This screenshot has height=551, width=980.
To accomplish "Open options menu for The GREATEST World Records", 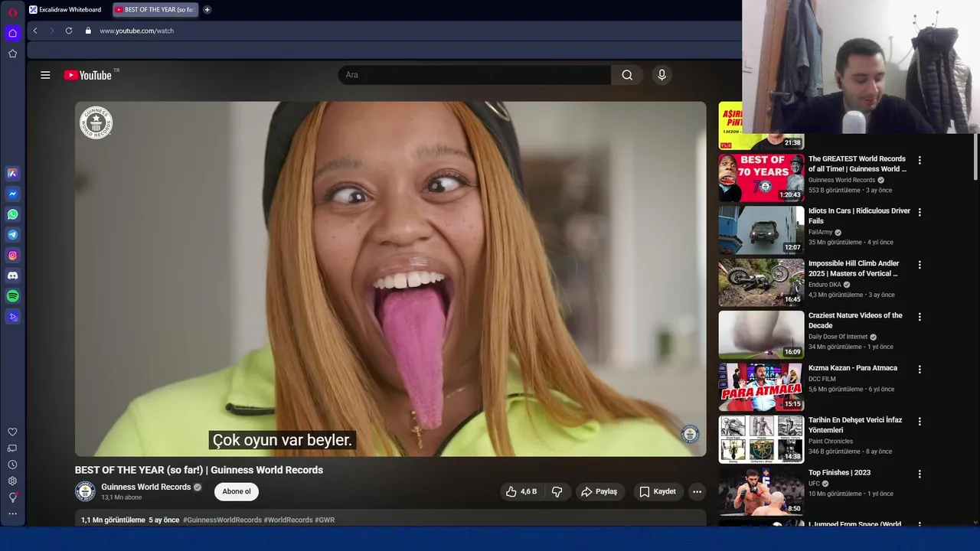I will point(920,160).
